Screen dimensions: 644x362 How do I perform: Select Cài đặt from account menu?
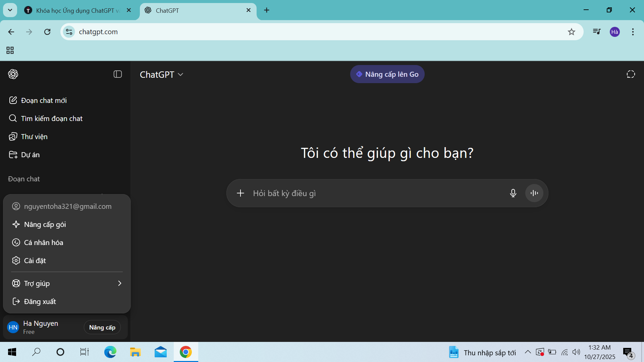(x=35, y=260)
